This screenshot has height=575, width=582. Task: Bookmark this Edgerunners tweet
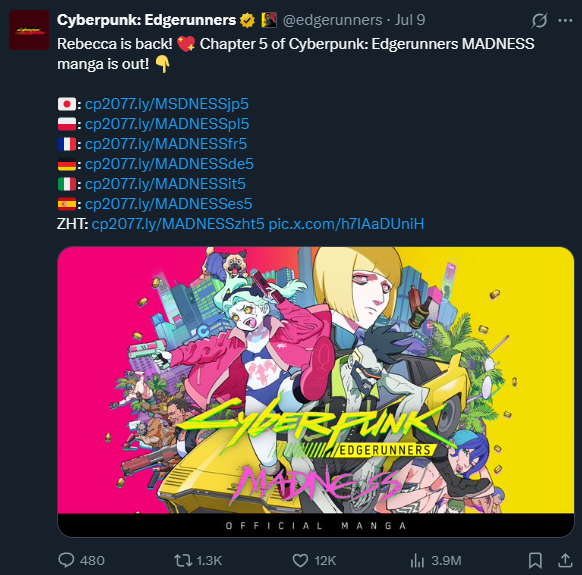pos(535,560)
